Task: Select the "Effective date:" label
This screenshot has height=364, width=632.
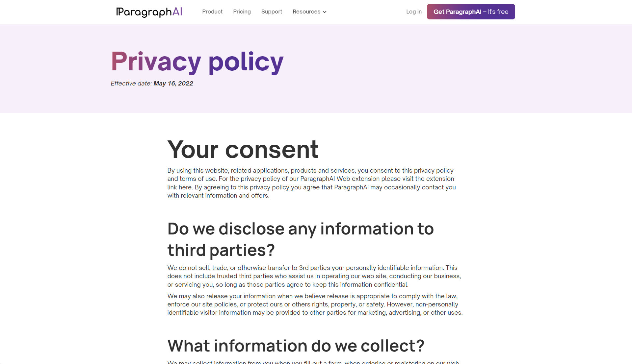Action: tap(131, 84)
